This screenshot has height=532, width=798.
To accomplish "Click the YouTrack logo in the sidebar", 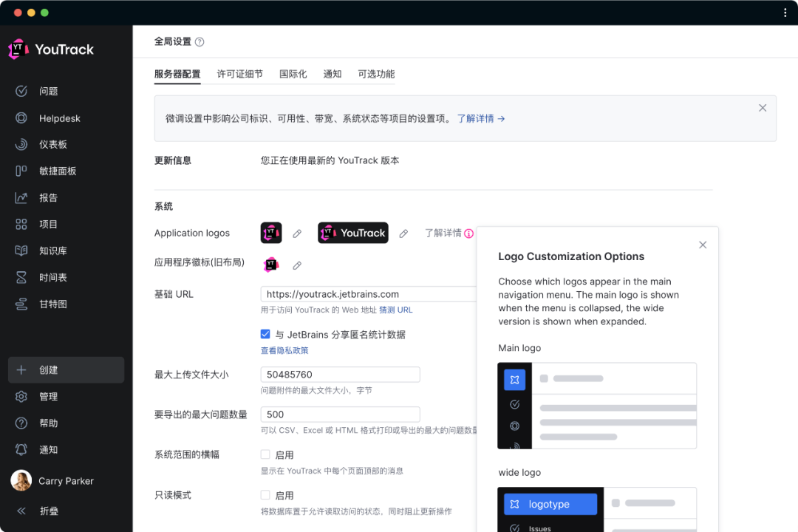I will [52, 50].
